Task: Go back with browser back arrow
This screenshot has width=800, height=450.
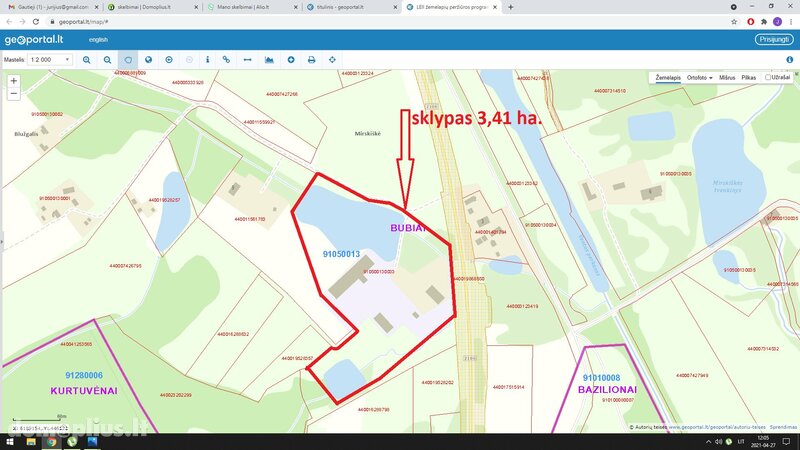Action: coord(9,21)
